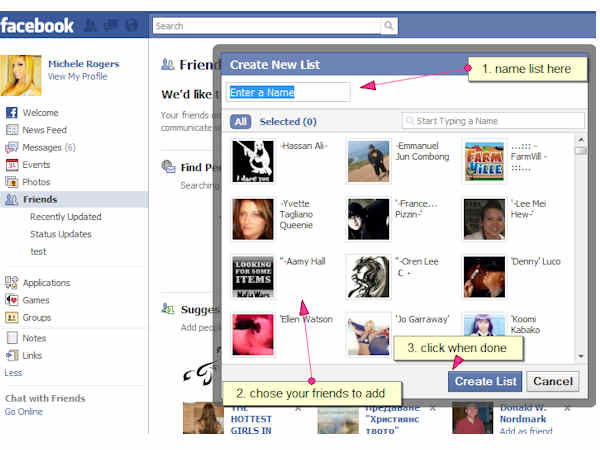Click the Enter a Name field

(288, 92)
